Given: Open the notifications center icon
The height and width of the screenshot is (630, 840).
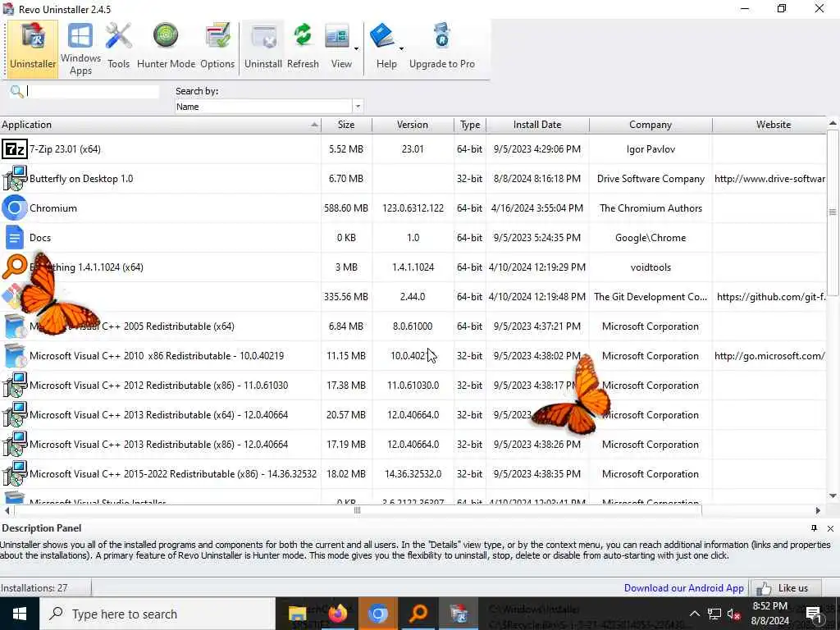Looking at the screenshot, I should (814, 614).
